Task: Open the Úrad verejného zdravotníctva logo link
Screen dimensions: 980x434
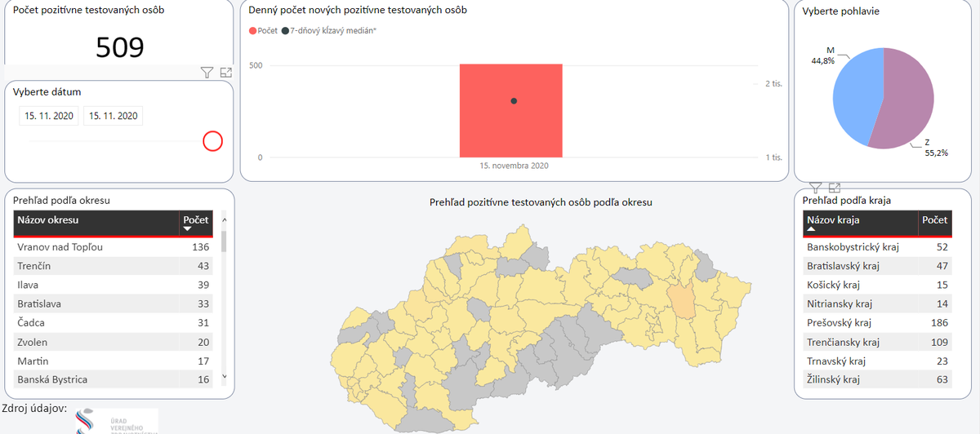Action: coord(116,421)
